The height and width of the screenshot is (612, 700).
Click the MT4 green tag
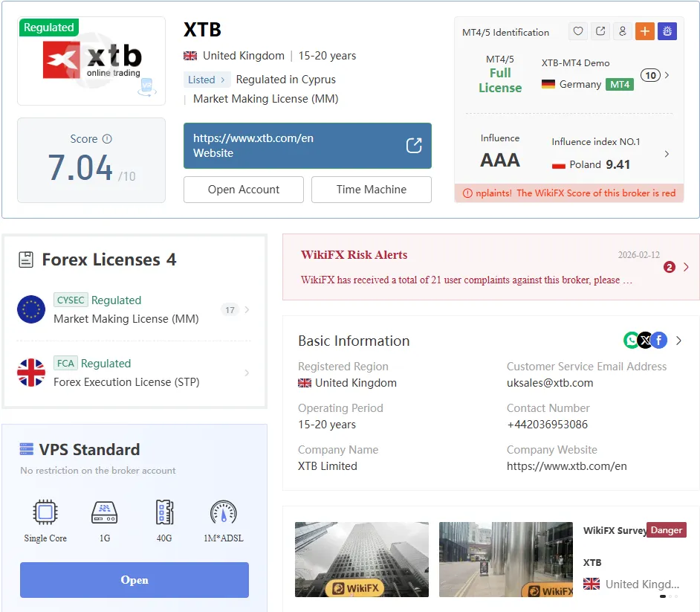(x=620, y=85)
